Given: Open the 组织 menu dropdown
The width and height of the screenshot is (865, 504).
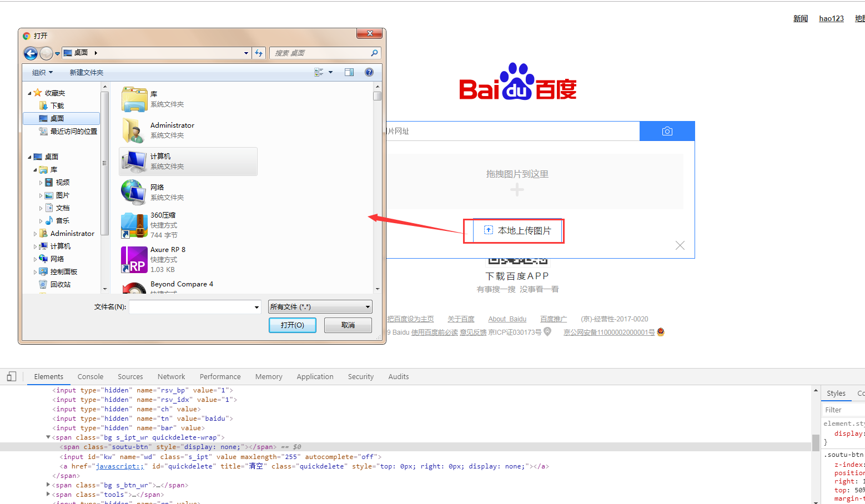Looking at the screenshot, I should pos(43,73).
